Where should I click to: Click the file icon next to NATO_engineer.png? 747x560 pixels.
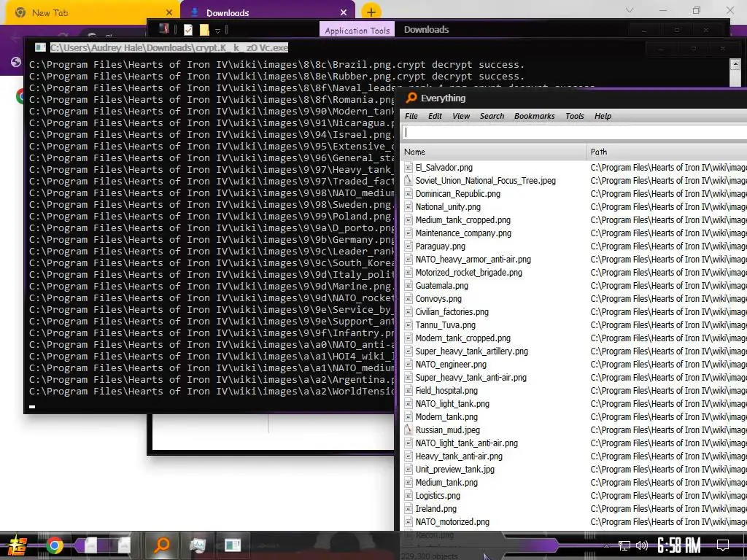[x=409, y=365]
